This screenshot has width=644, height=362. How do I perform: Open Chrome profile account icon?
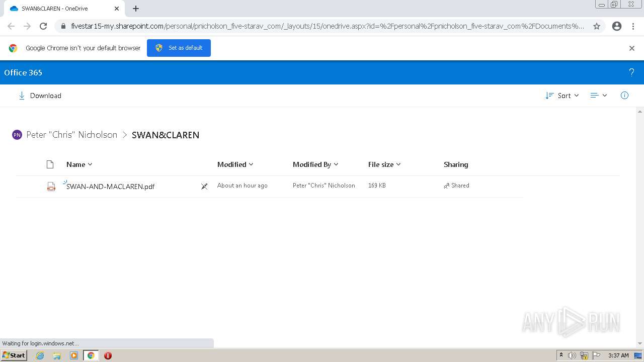(x=617, y=26)
